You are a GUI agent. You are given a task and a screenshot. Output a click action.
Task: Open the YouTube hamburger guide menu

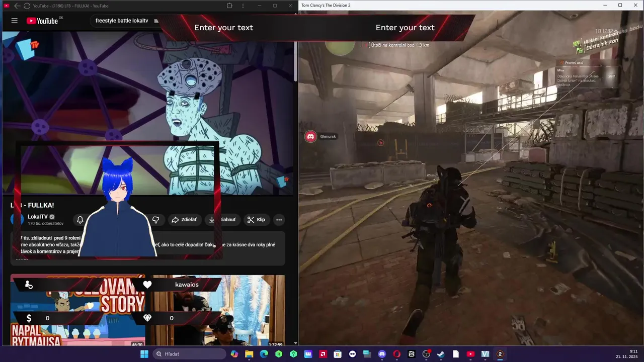14,21
